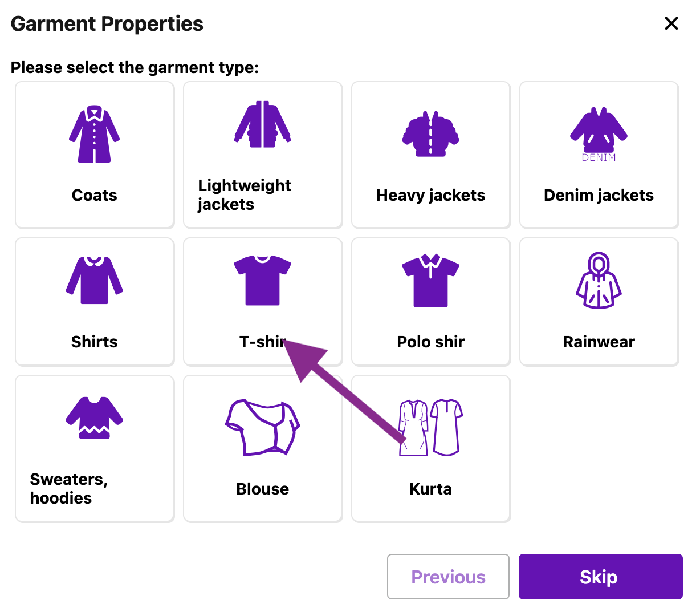The image size is (700, 616).
Task: Click the Kurta label text
Action: (431, 489)
